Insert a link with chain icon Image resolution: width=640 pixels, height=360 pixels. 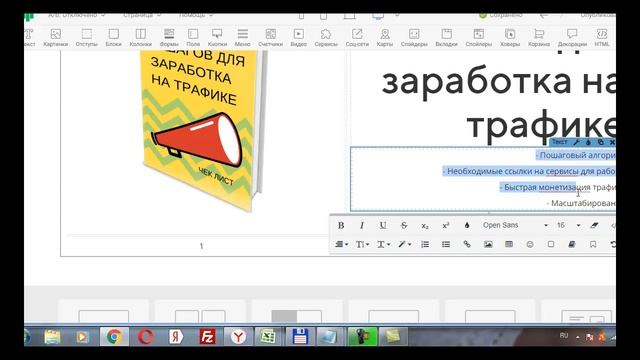(x=467, y=244)
